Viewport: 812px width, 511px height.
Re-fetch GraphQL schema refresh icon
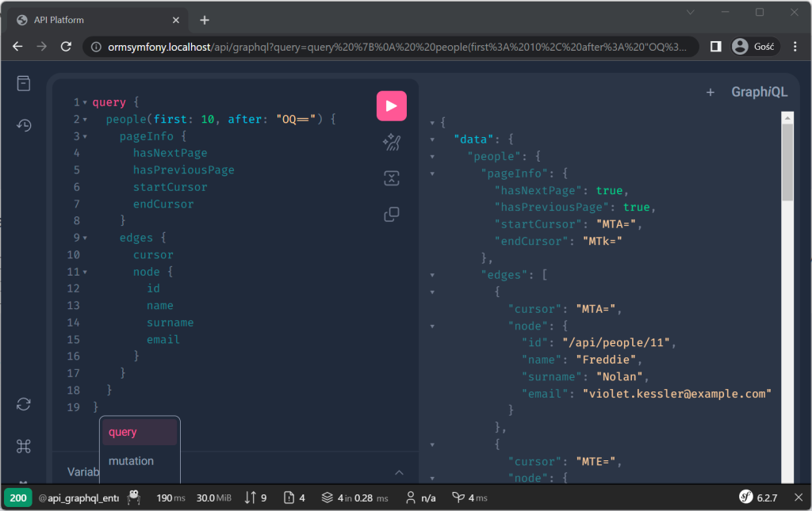24,404
